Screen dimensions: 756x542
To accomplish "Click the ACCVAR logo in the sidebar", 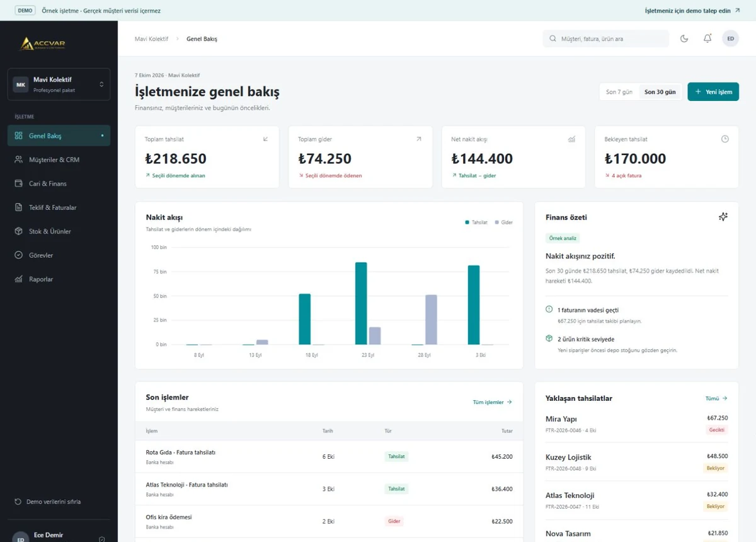I will (x=43, y=43).
